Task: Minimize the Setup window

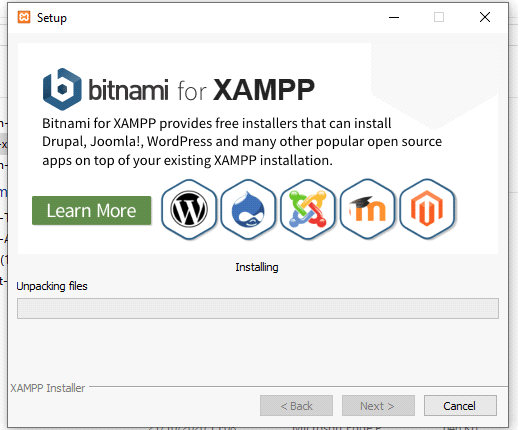Action: click(394, 17)
